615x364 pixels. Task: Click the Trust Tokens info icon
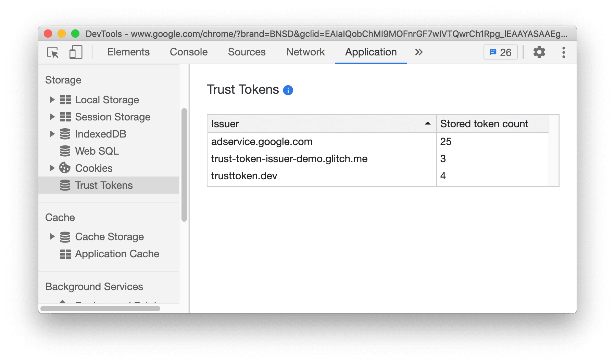click(x=288, y=90)
